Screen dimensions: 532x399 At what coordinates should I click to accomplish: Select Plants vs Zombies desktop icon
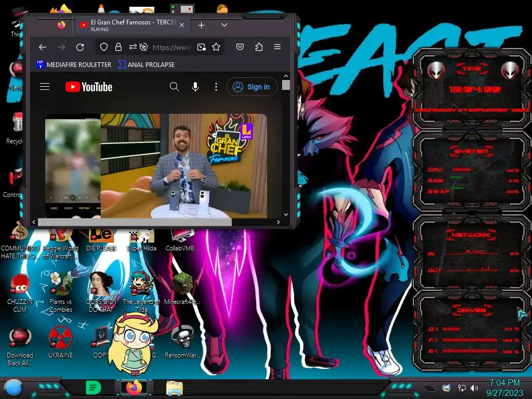click(x=61, y=292)
